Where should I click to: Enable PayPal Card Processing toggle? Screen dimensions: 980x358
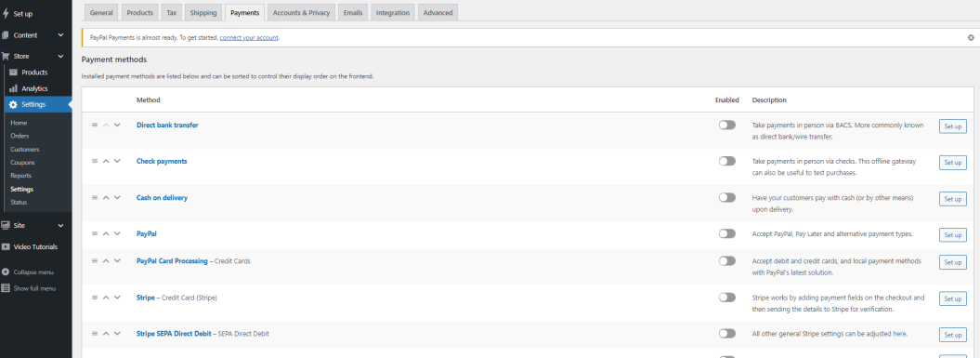coord(727,261)
